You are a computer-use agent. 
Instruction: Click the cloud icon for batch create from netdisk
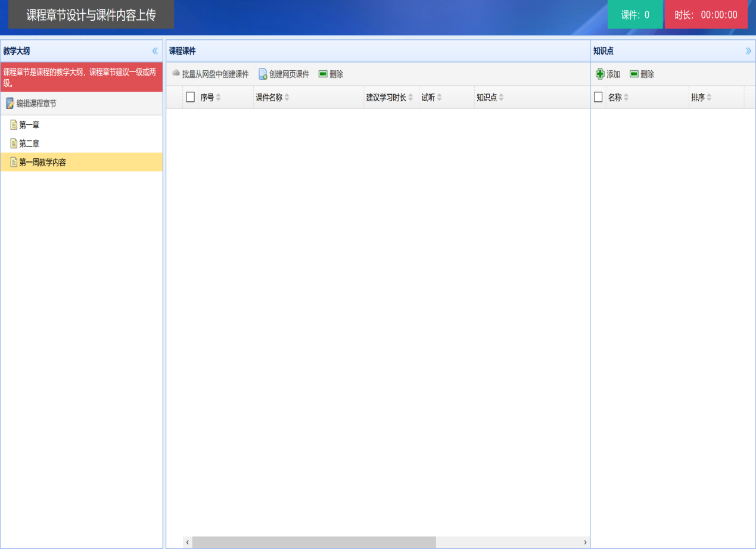click(x=176, y=74)
